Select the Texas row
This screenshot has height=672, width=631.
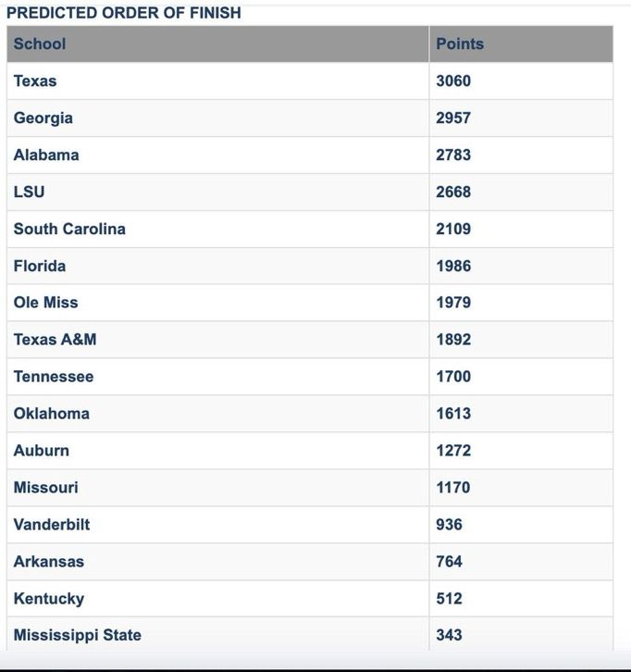pos(310,81)
